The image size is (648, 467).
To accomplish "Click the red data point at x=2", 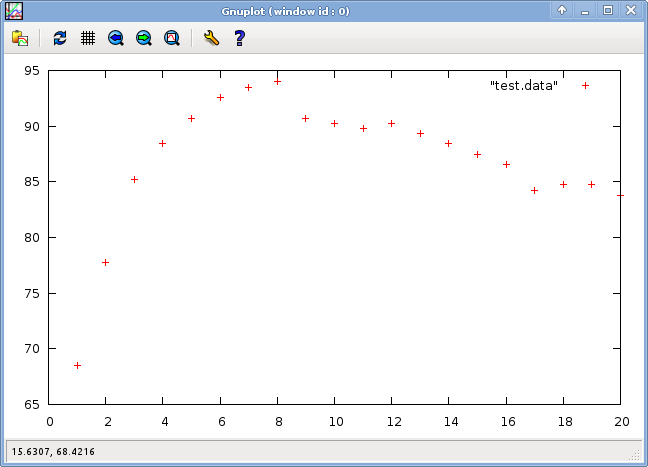I will point(106,262).
